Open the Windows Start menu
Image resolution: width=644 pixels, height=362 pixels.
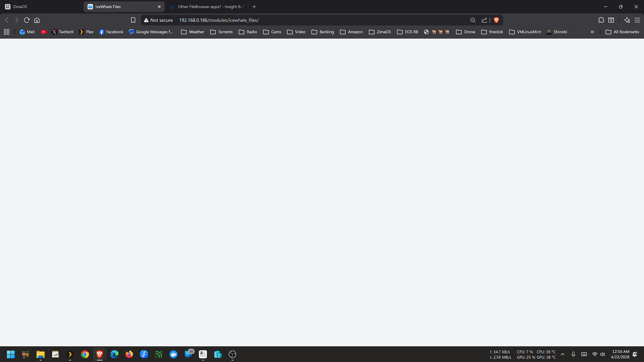11,354
